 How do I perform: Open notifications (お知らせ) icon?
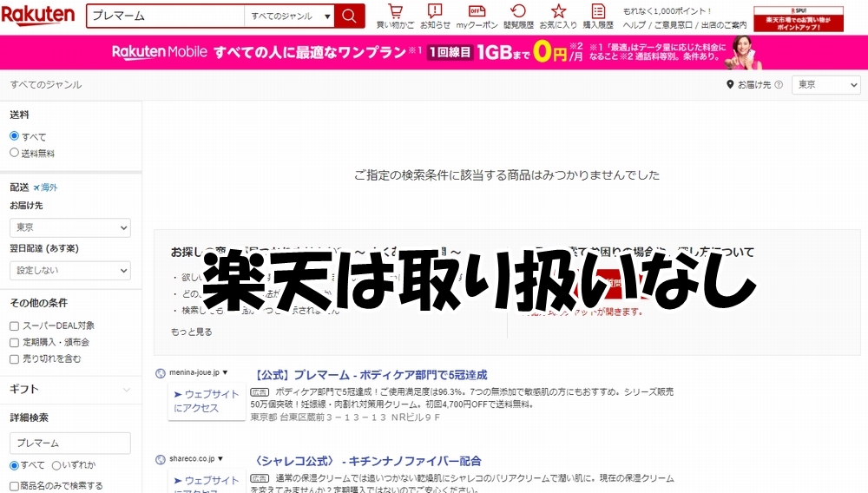pyautogui.click(x=435, y=16)
